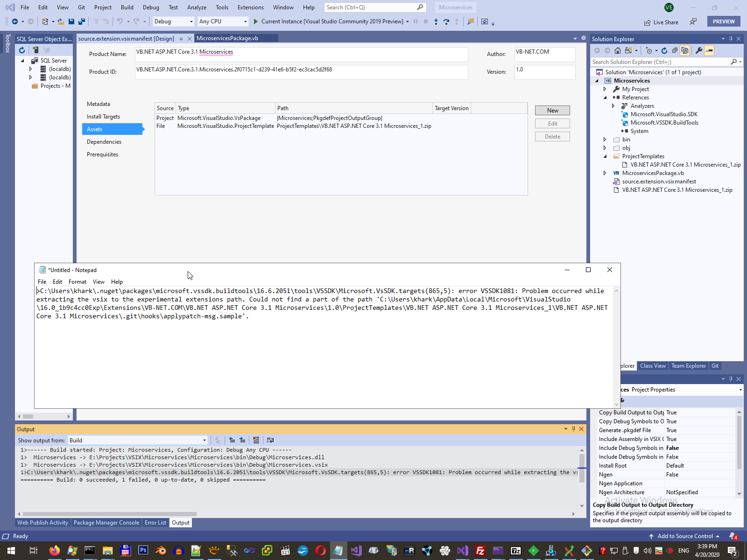Collapse the ProjectTemplates folder node
The height and width of the screenshot is (560, 747).
coord(605,156)
